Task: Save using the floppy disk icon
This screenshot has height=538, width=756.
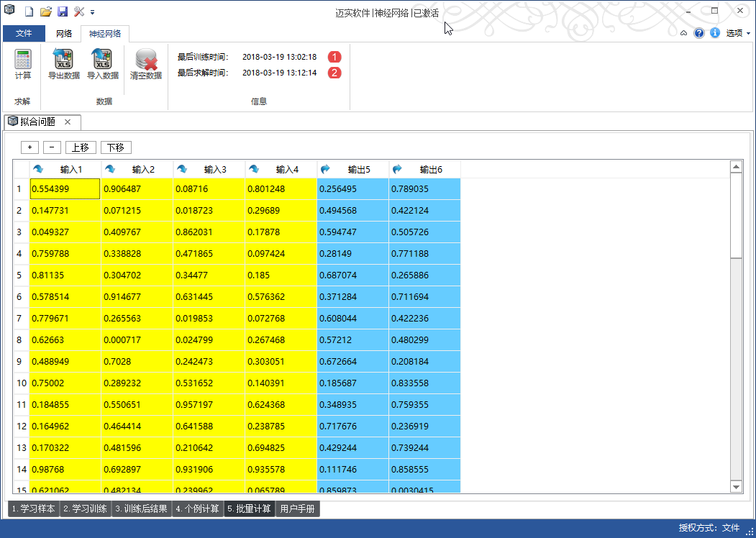Action: tap(63, 12)
